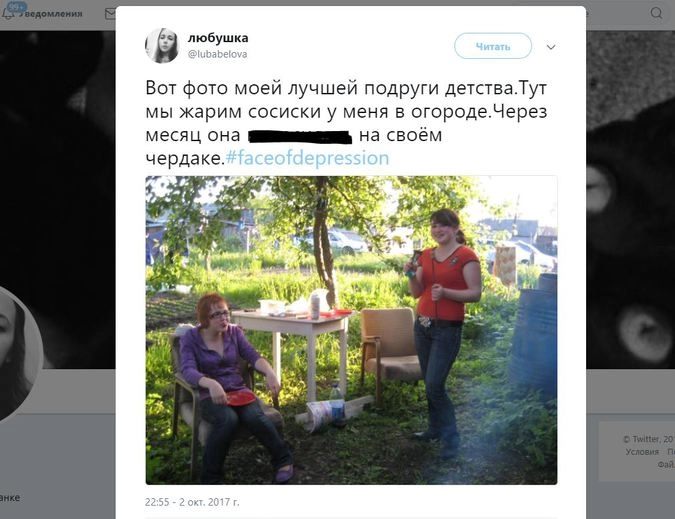This screenshot has width=675, height=519.
Task: Click the messages envelope icon
Action: pos(110,14)
